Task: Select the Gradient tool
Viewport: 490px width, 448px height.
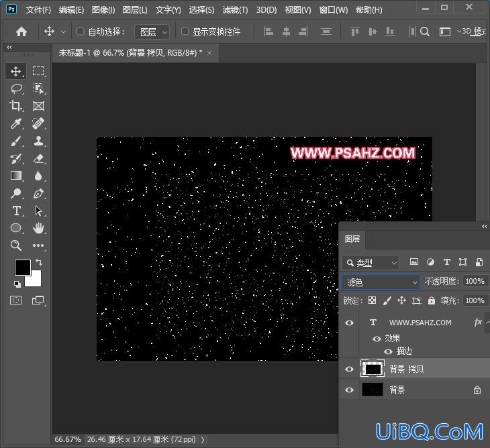Action: pos(16,176)
